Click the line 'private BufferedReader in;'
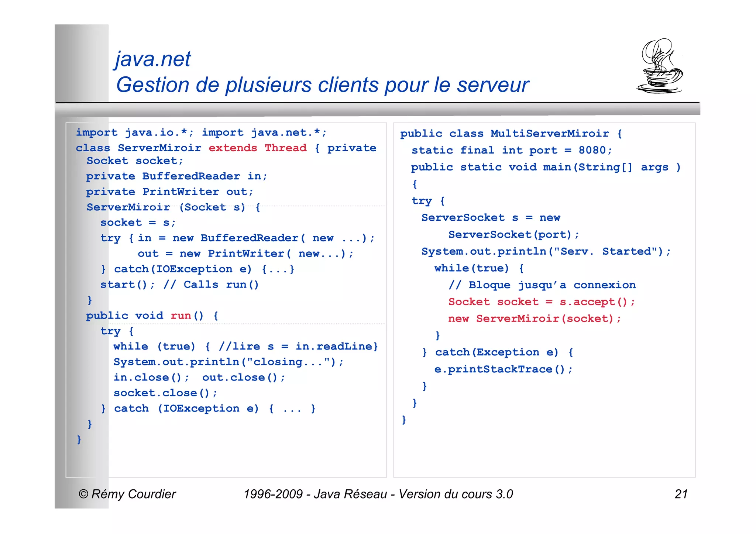The height and width of the screenshot is (534, 756). [x=177, y=176]
